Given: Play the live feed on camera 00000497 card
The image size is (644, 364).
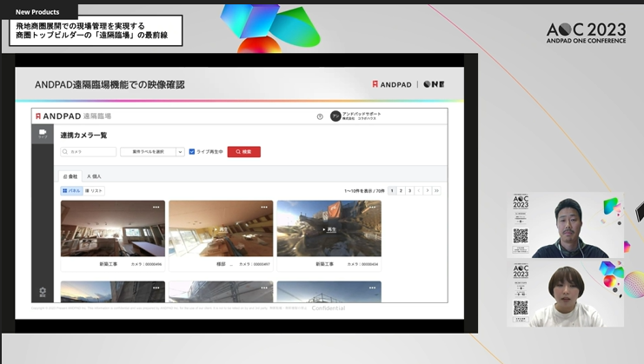Looking at the screenshot, I should coord(221,229).
